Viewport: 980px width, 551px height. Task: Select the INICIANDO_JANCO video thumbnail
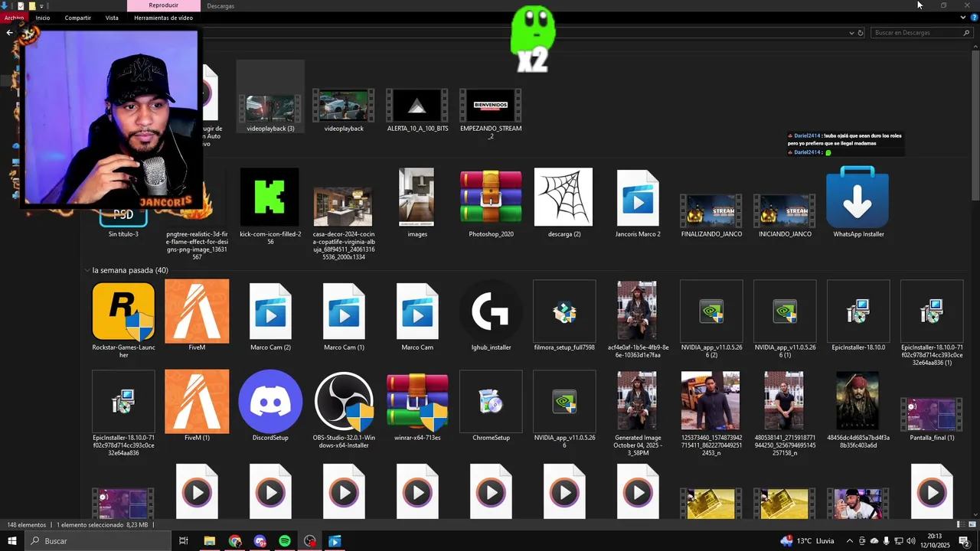coord(785,211)
